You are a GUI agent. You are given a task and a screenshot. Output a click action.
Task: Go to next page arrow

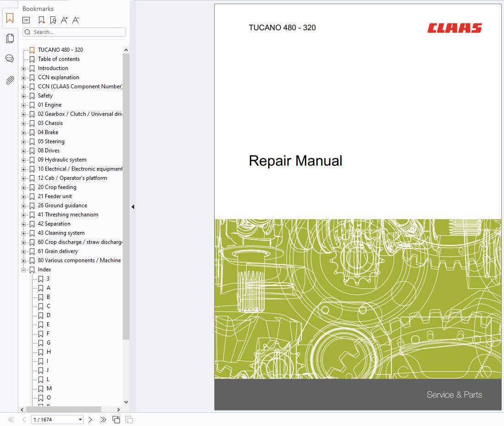coord(90,420)
